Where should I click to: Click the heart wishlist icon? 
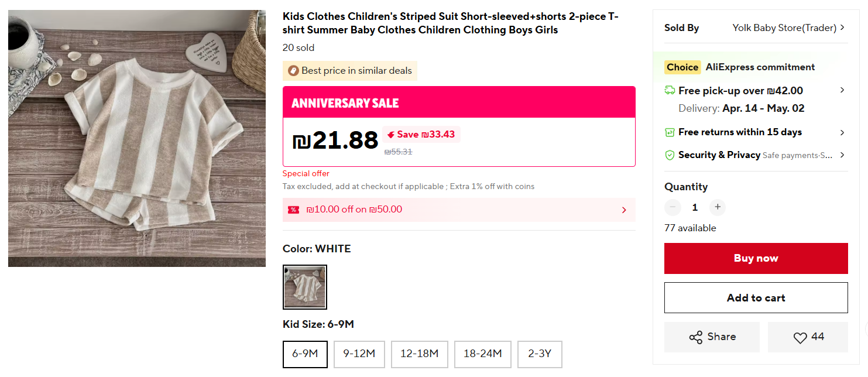click(x=800, y=337)
